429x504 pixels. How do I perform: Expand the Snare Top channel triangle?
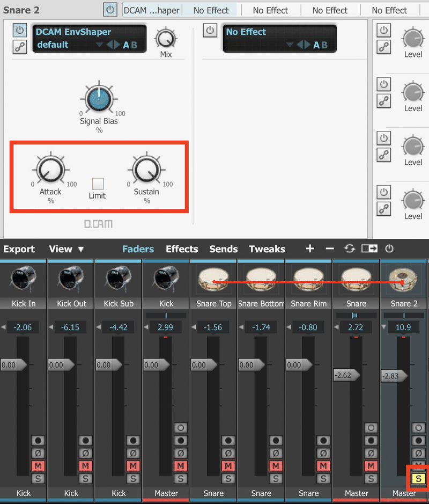click(x=193, y=327)
